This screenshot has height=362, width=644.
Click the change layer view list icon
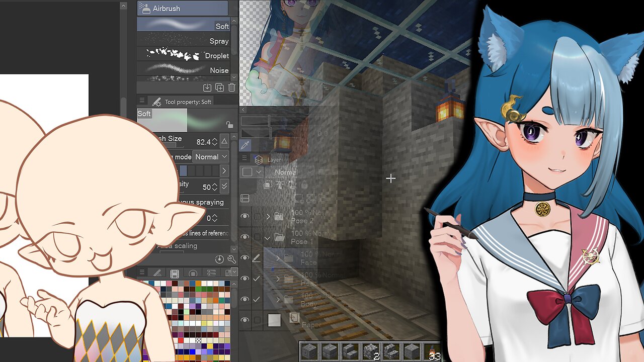click(245, 198)
